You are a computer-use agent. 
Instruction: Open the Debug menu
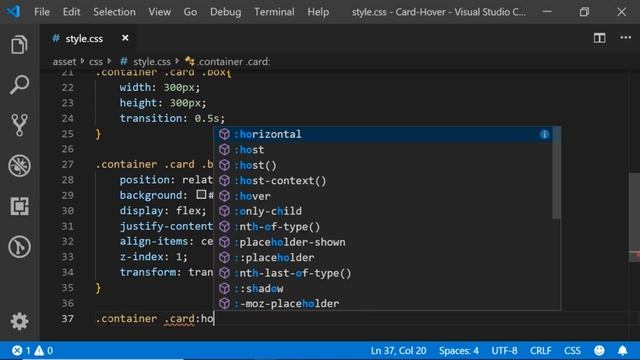tap(225, 12)
